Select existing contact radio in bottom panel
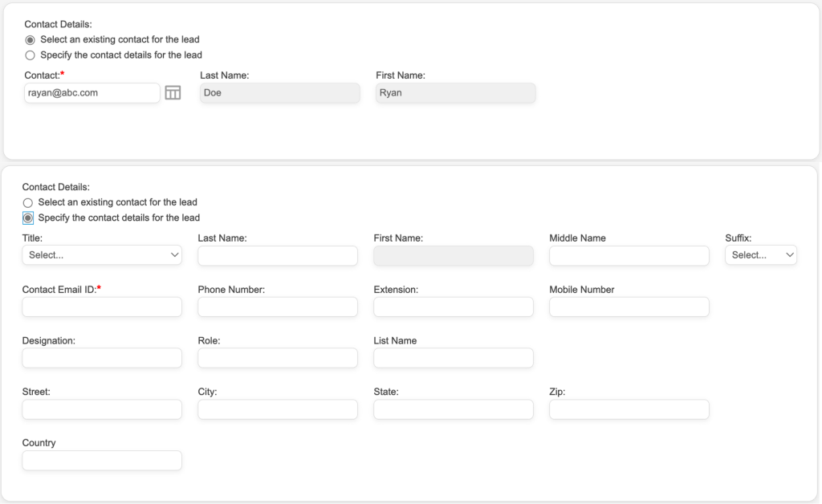The width and height of the screenshot is (822, 504). 28,203
